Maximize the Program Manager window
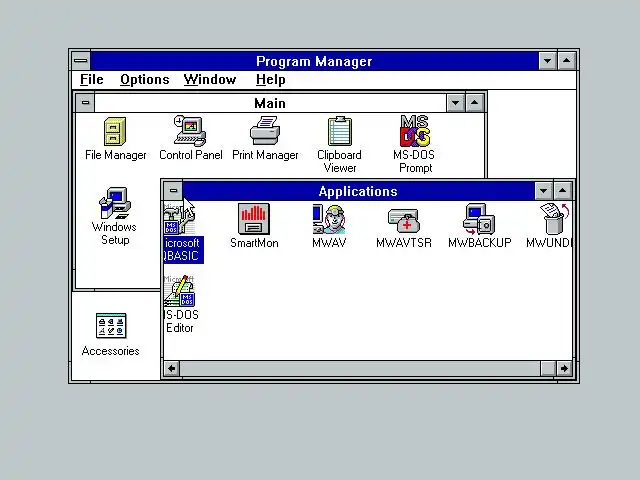 point(567,61)
